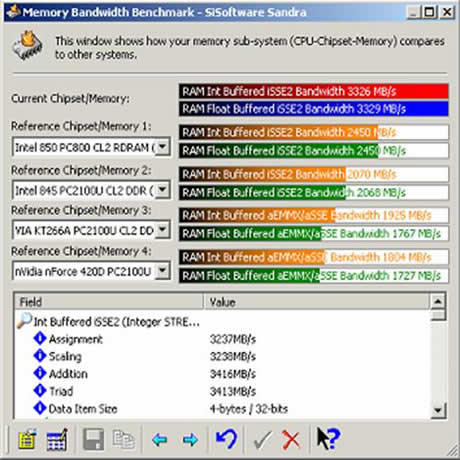Click the What's This help cursor icon
The width and height of the screenshot is (460, 460).
pos(328,438)
